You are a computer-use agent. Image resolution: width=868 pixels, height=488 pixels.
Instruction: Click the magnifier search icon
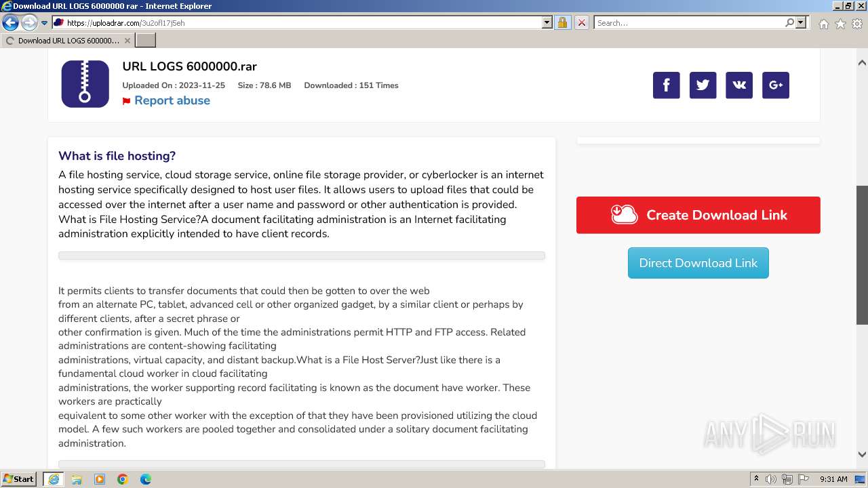tap(789, 22)
